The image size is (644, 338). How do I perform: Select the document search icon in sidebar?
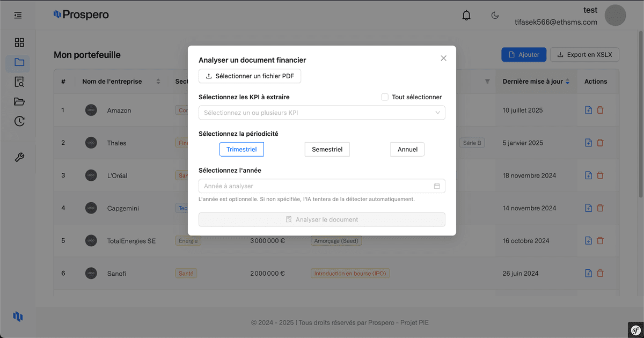[19, 82]
